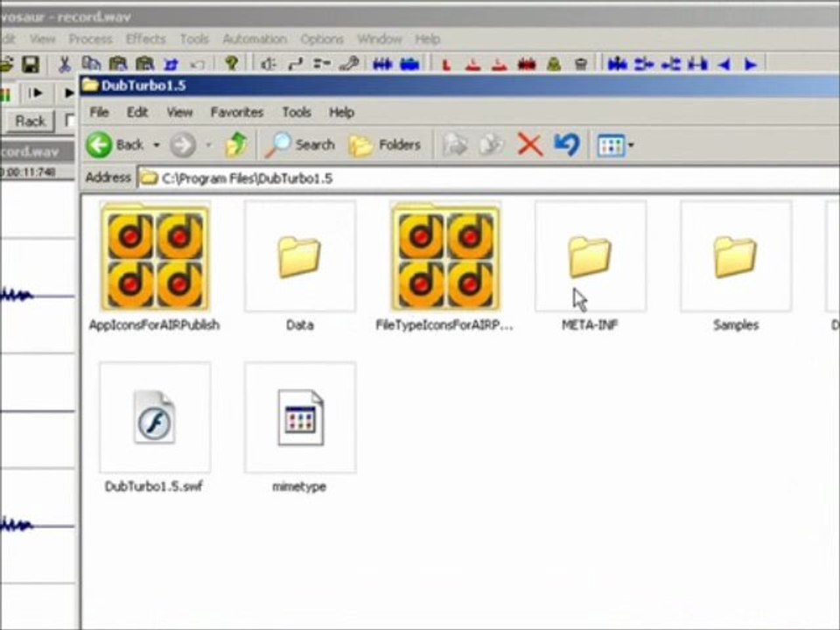Click the Up folder icon in Explorer toolbar

[x=236, y=144]
